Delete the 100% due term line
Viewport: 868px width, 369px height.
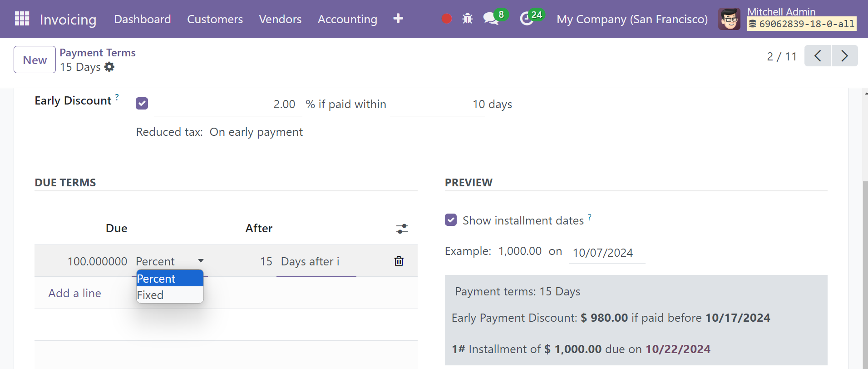[x=399, y=261]
